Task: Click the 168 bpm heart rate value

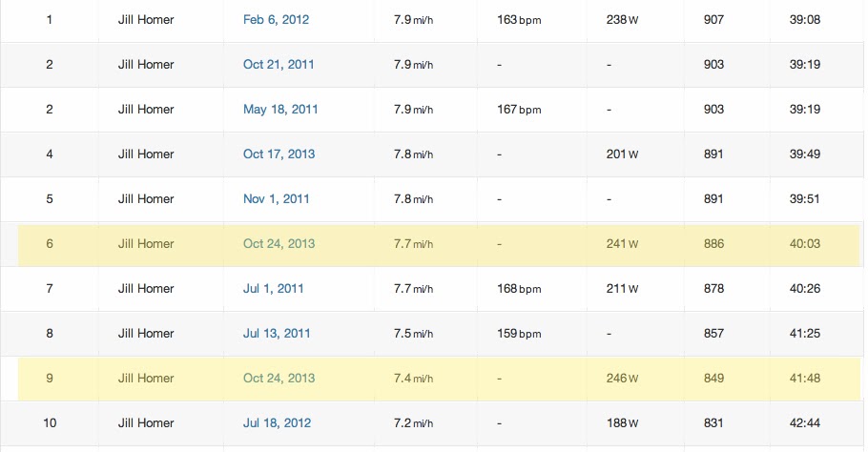Action: [x=519, y=289]
